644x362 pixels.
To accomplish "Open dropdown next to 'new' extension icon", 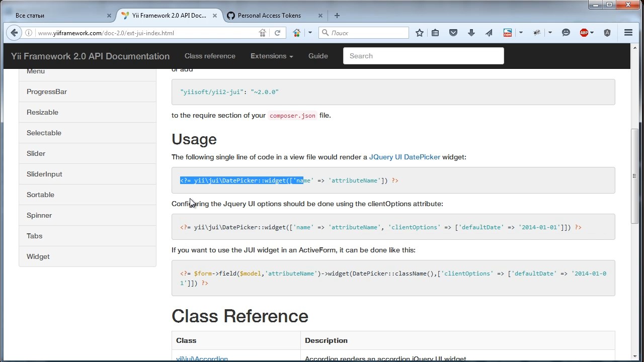I will click(521, 33).
